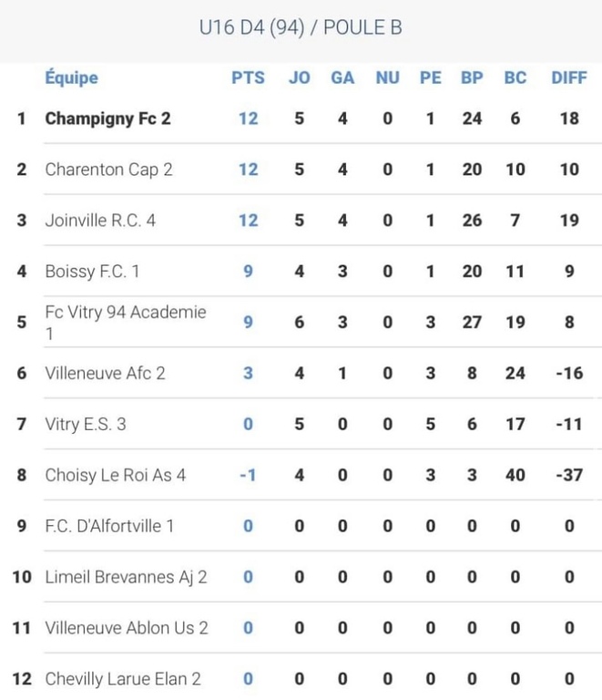602x700 pixels.
Task: Click the Vitry E.S. 3 team name
Action: pos(86,424)
